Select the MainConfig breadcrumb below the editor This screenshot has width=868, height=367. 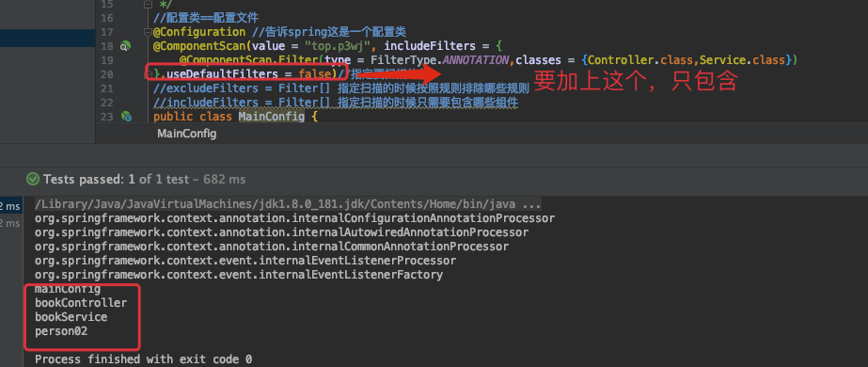[186, 134]
